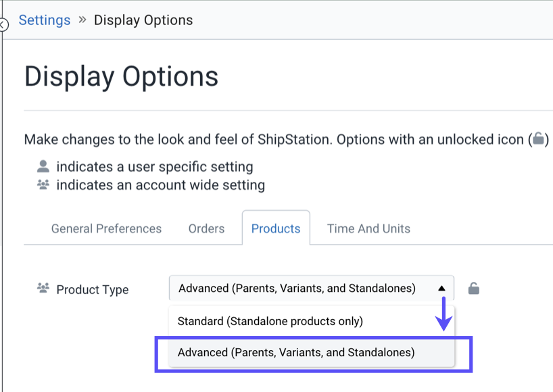Click the Product Type label

click(93, 289)
